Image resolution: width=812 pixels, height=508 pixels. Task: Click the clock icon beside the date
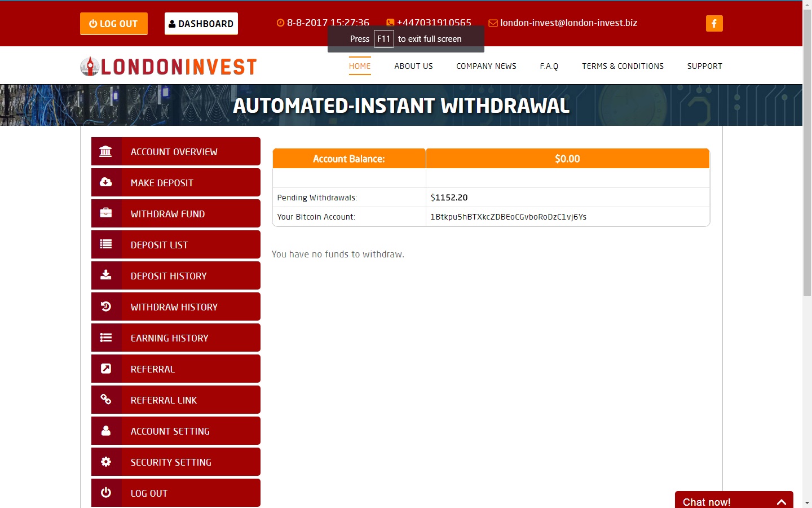coord(280,23)
